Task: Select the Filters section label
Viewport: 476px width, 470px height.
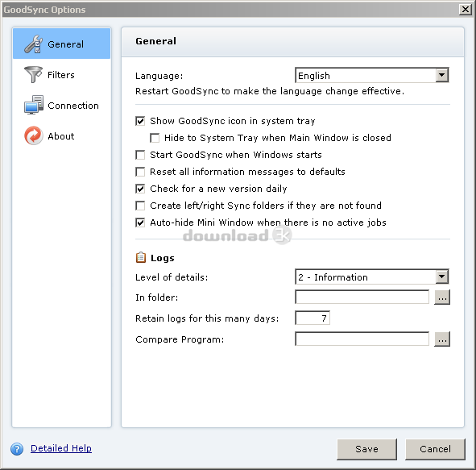Action: (61, 75)
